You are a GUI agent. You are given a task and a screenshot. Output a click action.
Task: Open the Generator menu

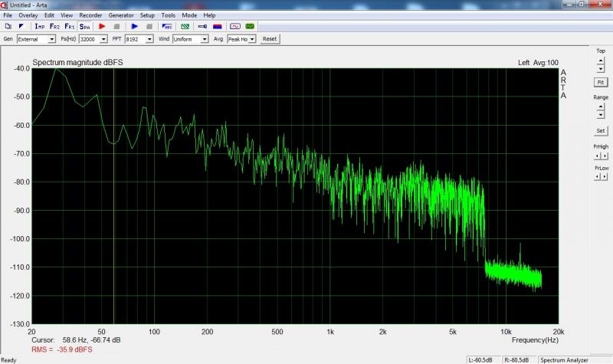point(121,15)
